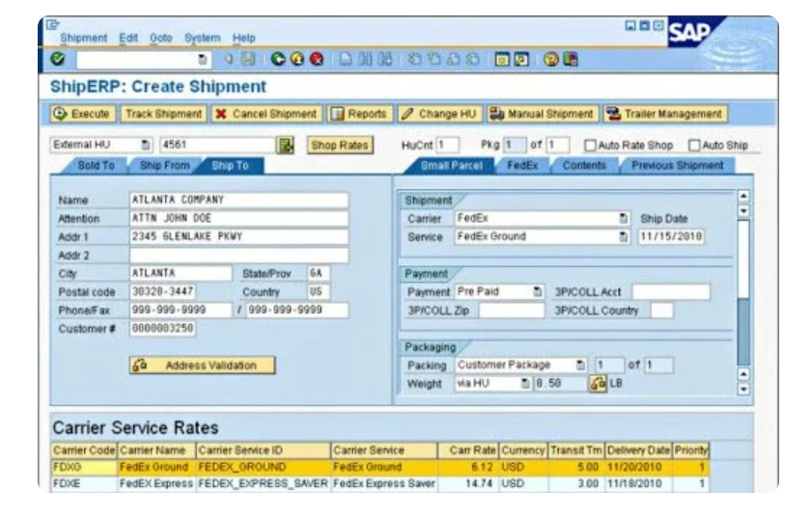Click the Last Page navigation icon

[x=472, y=59]
